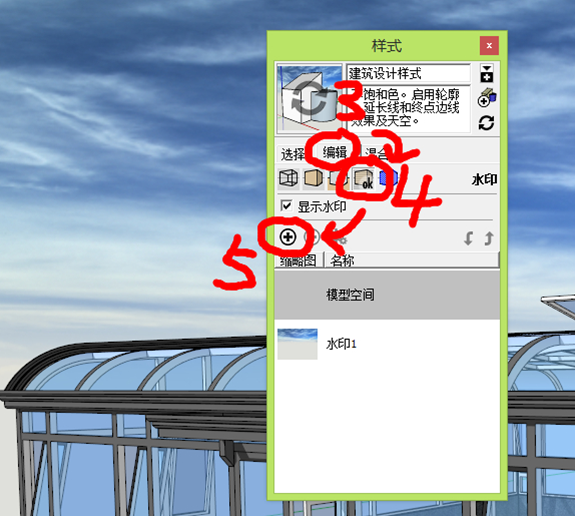Select the 模型空间 row

coord(387,294)
